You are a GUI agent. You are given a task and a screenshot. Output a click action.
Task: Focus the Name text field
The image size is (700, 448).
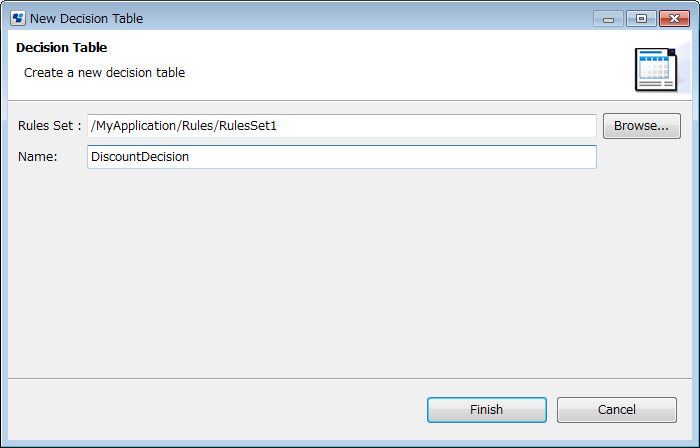pyautogui.click(x=342, y=157)
